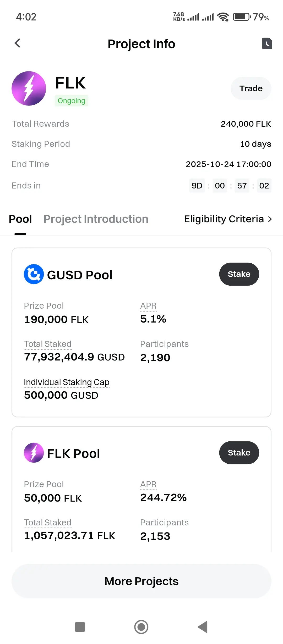Tap GUSD Pool Total Staked label
Screen dimensions: 283x644
(48, 344)
